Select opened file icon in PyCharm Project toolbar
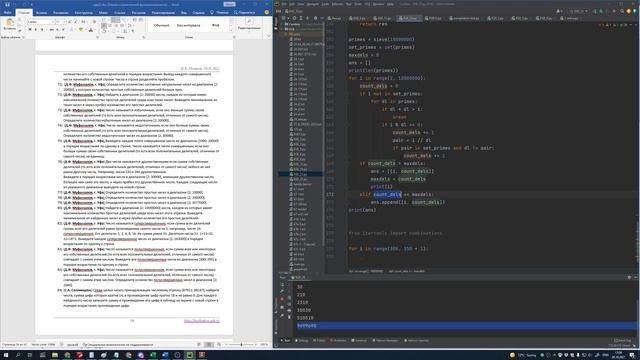This screenshot has height=360, width=640. 294,18
